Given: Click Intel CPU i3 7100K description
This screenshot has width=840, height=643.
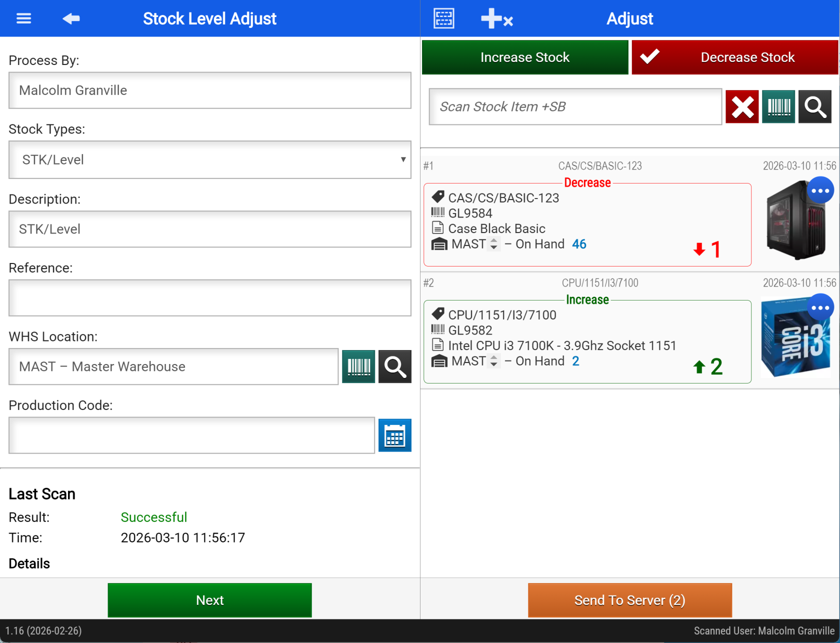Looking at the screenshot, I should 562,345.
